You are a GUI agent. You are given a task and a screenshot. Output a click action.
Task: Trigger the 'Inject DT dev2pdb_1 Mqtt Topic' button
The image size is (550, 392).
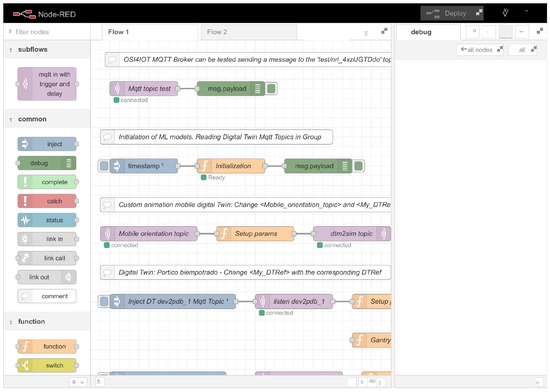click(x=104, y=301)
